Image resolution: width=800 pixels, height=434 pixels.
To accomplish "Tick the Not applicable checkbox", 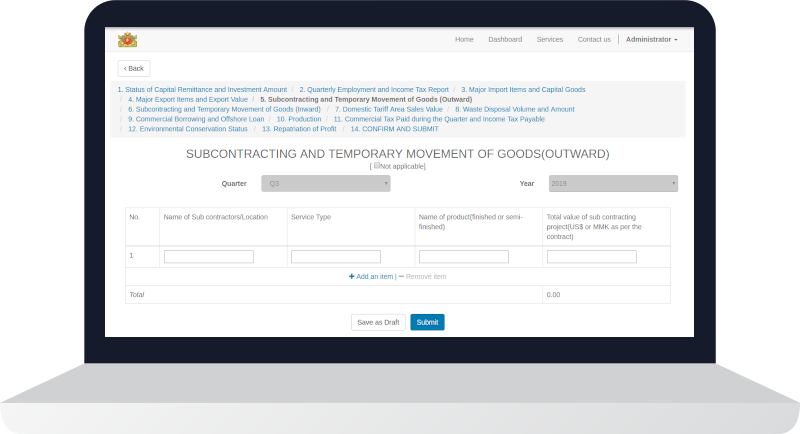I will [x=376, y=165].
